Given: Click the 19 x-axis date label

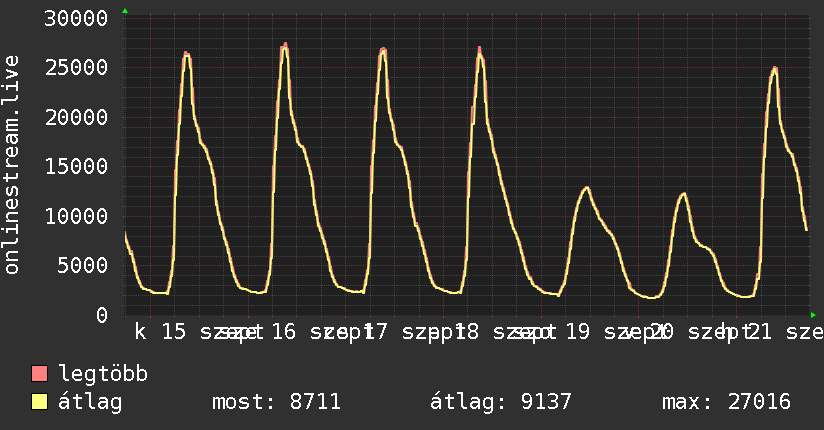Looking at the screenshot, I should coord(578,332).
